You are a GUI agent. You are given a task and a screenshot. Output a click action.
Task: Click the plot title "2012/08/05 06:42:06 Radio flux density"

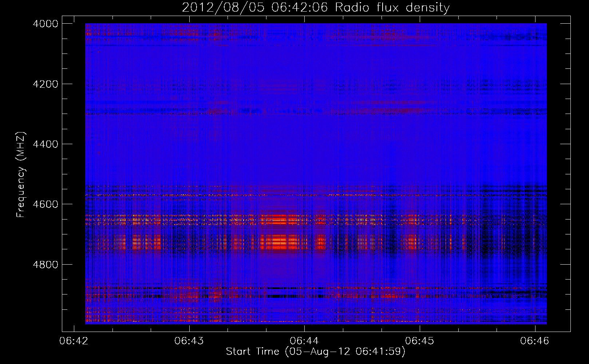pos(316,7)
